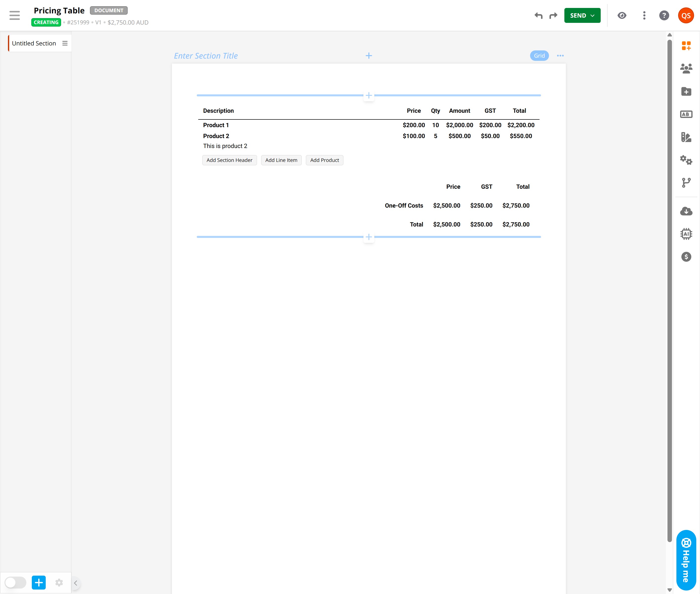Expand the SEND button dropdown
The height and width of the screenshot is (594, 700).
(x=592, y=16)
